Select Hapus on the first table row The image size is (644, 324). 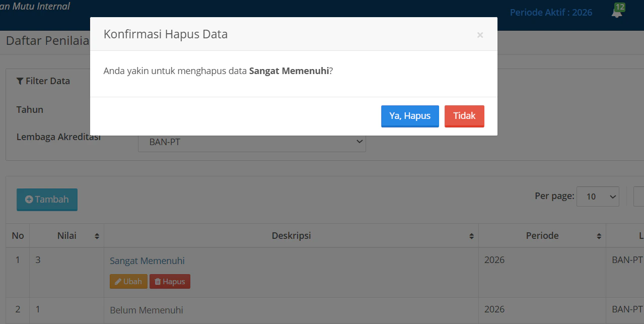coord(170,281)
